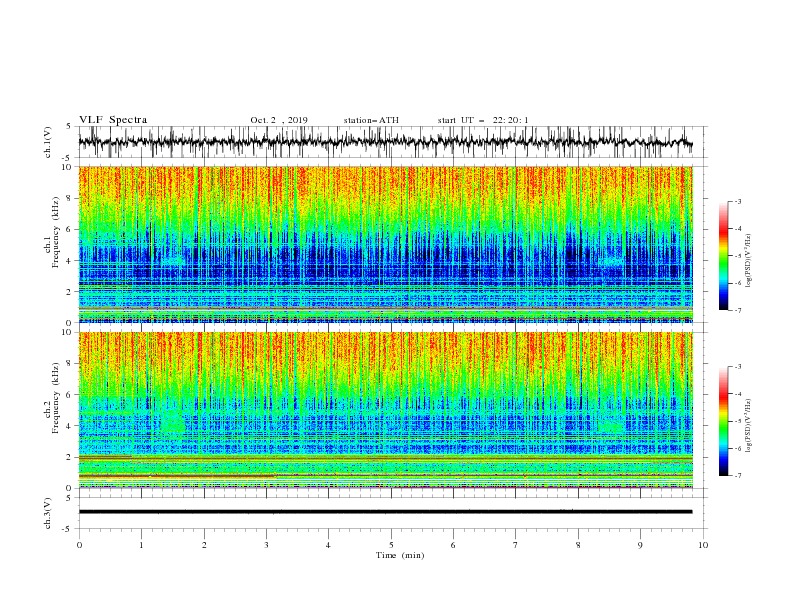
Task: Select the lower colorbar "log(PSD)(V²/Hz)" label
Action: click(x=748, y=426)
